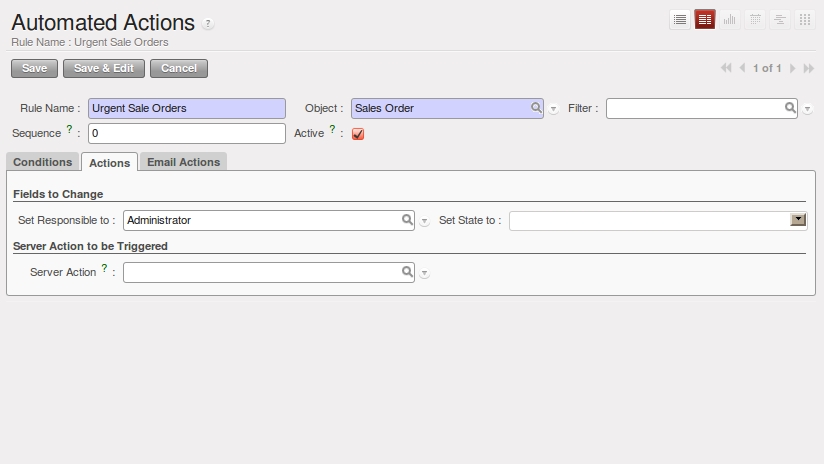
Task: Open dropdown arrow beside Set Responsible field
Action: tap(425, 221)
